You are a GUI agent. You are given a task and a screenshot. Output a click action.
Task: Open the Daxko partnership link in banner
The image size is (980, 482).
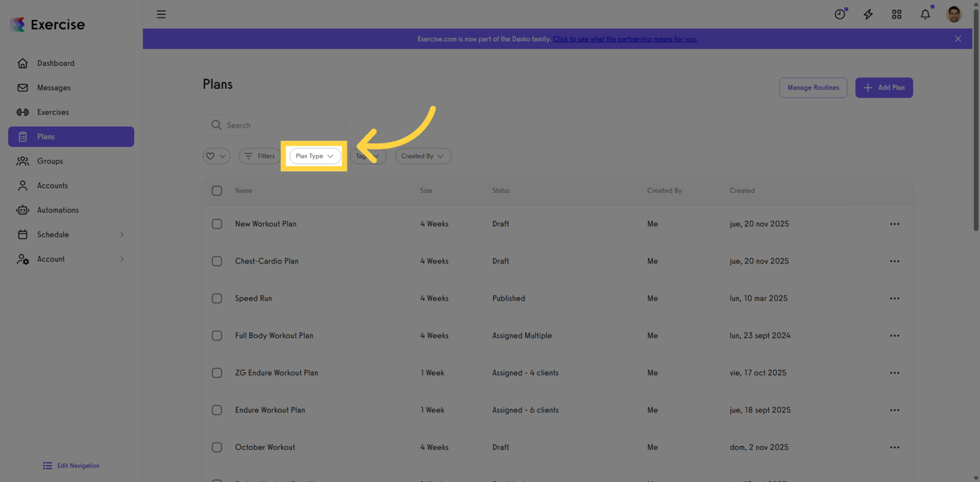625,39
